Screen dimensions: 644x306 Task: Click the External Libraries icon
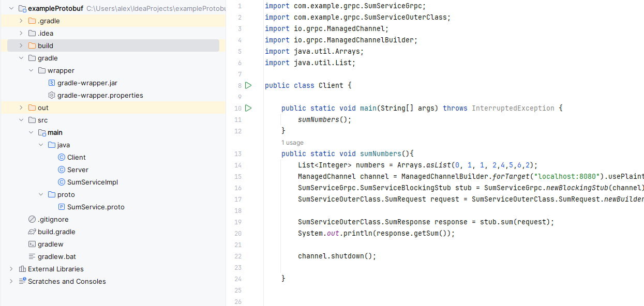22,269
